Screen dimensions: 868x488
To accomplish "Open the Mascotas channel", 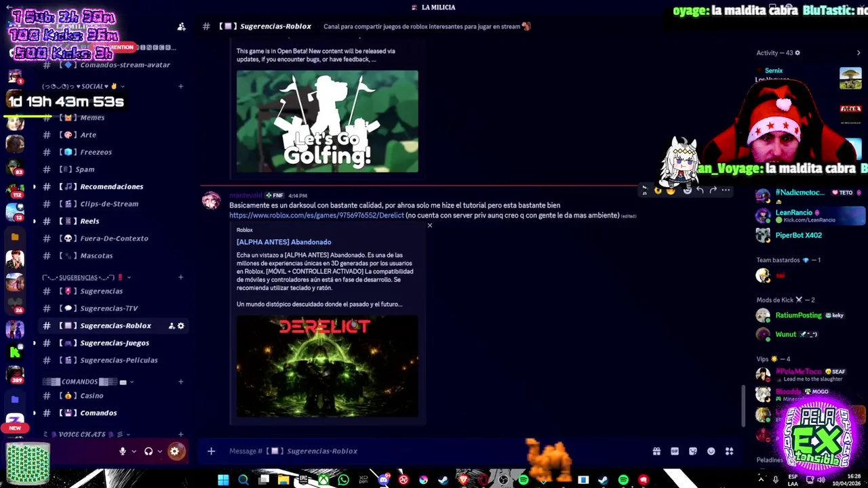I will point(112,256).
